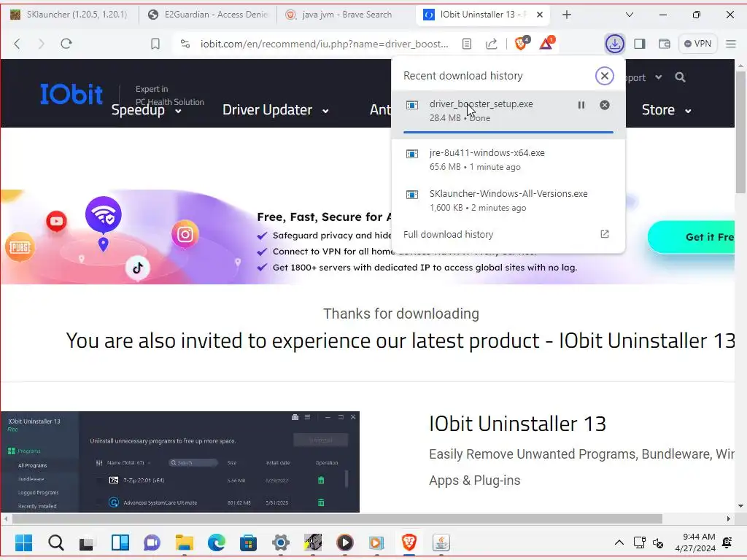Open Brave main hamburger menu
This screenshot has width=747, height=560.
731,44
